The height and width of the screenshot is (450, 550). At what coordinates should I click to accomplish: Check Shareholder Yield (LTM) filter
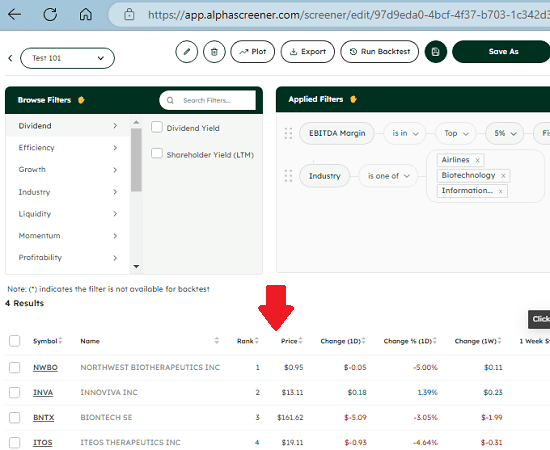(157, 154)
